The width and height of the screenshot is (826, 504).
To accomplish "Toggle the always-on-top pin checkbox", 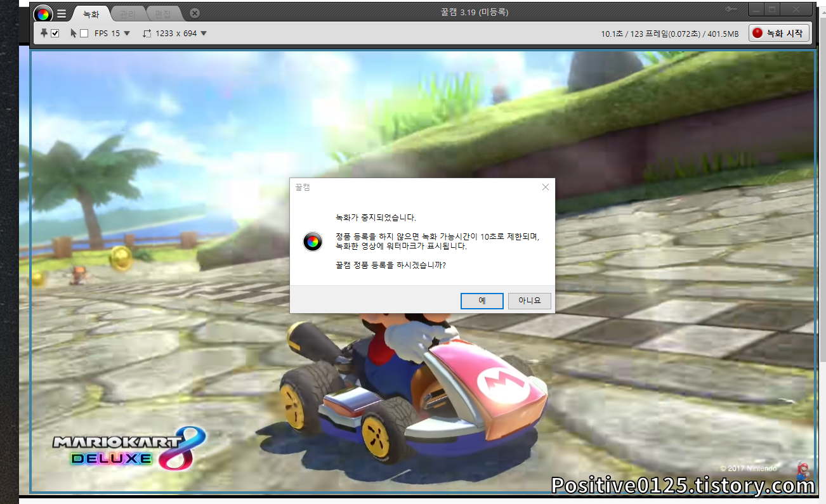I will [x=55, y=33].
